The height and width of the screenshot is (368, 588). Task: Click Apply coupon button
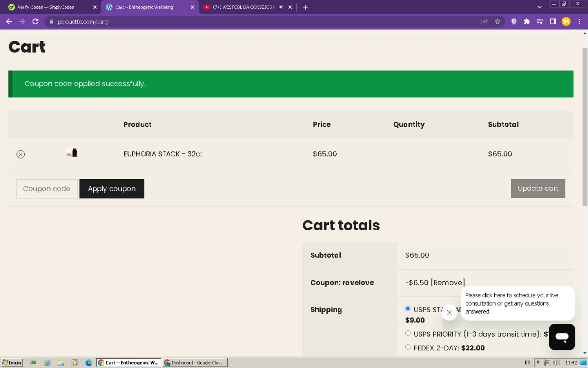pyautogui.click(x=112, y=189)
